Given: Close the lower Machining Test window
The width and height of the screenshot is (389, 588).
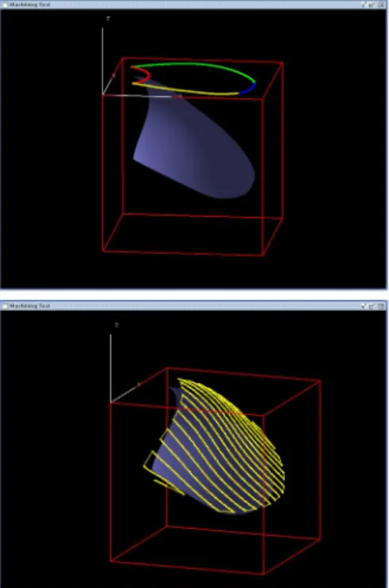Looking at the screenshot, I should [380, 306].
